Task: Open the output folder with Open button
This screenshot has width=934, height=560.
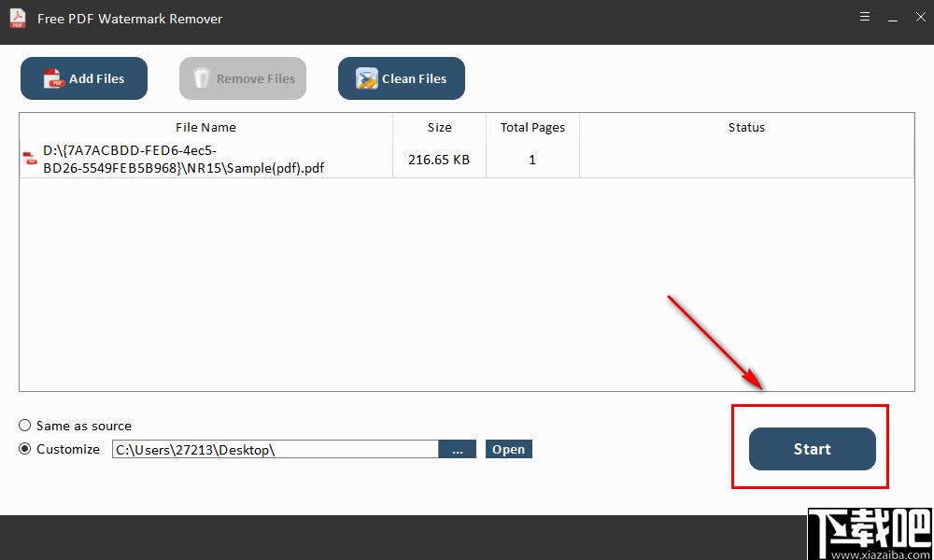Action: [x=509, y=449]
